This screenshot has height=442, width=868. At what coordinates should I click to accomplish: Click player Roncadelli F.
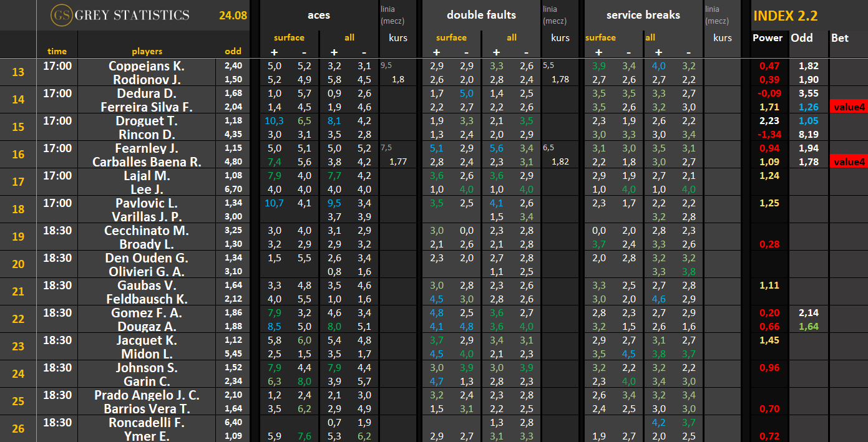click(x=147, y=423)
